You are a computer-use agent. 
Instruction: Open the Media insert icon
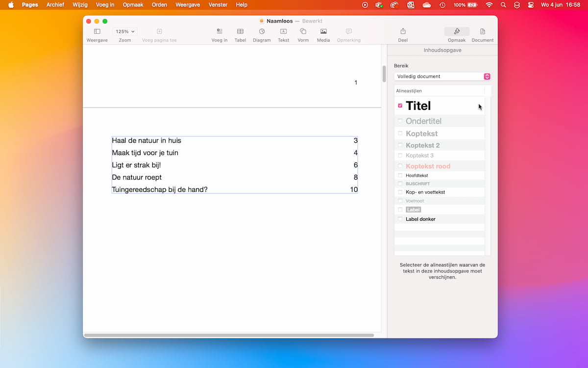pyautogui.click(x=323, y=31)
